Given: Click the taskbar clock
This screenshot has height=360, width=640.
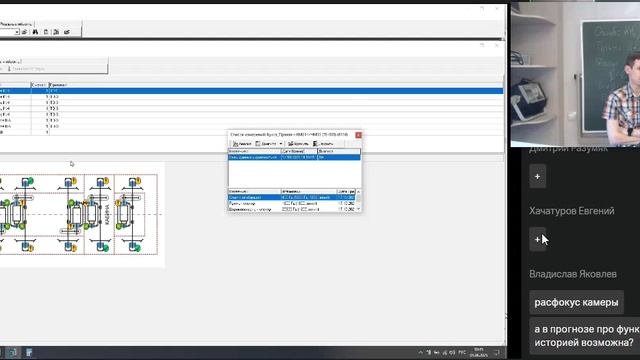Looking at the screenshot, I should [478, 353].
